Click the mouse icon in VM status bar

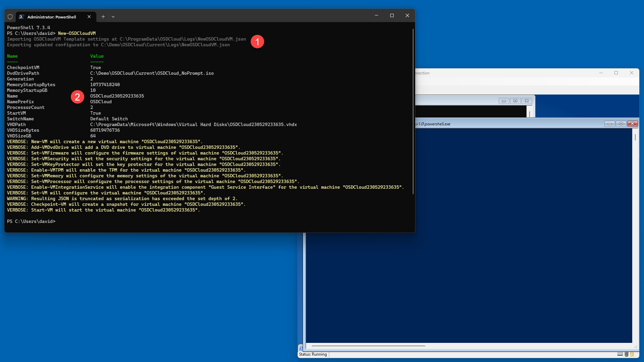[x=626, y=354]
